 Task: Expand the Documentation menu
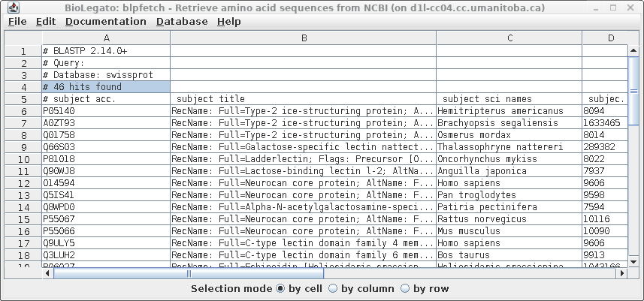click(x=105, y=22)
